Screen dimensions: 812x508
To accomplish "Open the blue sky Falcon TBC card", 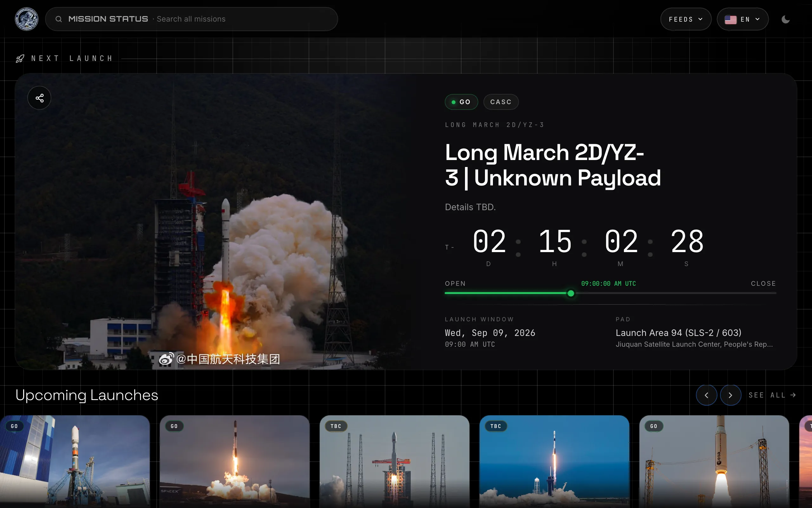I will 554,462.
